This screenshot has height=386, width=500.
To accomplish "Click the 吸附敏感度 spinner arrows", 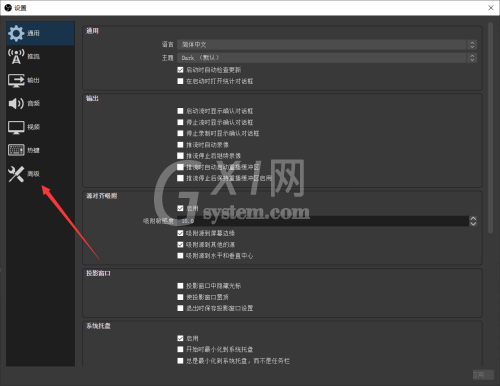I will [x=473, y=221].
